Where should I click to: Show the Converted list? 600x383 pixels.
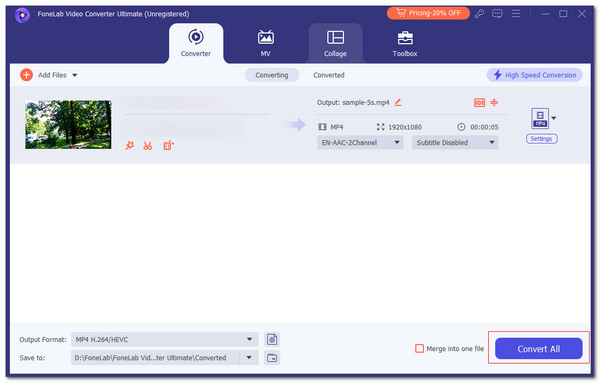pyautogui.click(x=329, y=75)
